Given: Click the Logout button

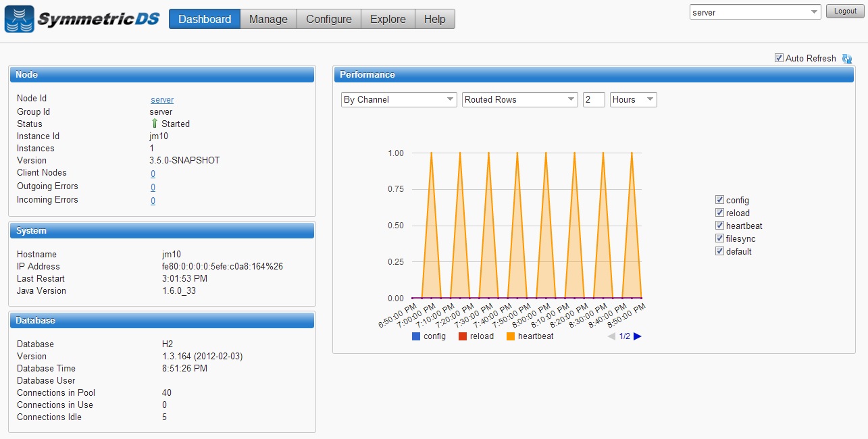Looking at the screenshot, I should (x=845, y=11).
